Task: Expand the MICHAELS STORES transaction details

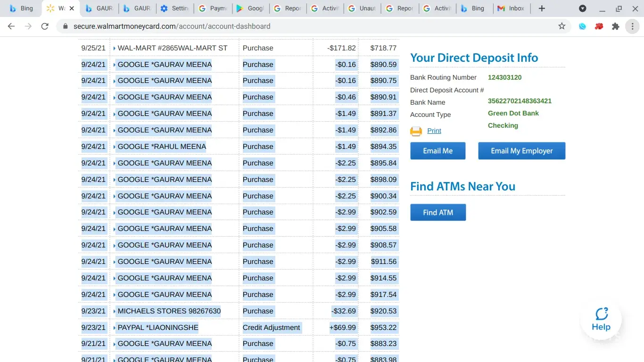Action: (115, 311)
